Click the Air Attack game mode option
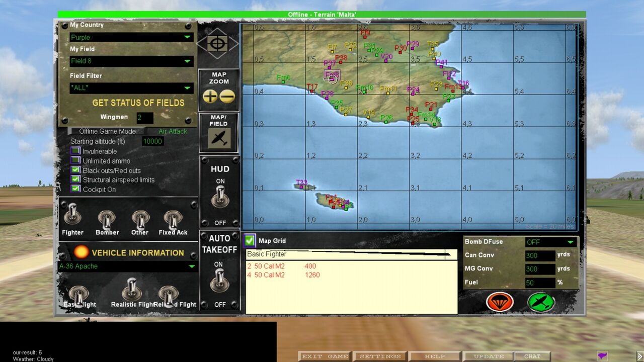644x362 pixels. click(173, 131)
